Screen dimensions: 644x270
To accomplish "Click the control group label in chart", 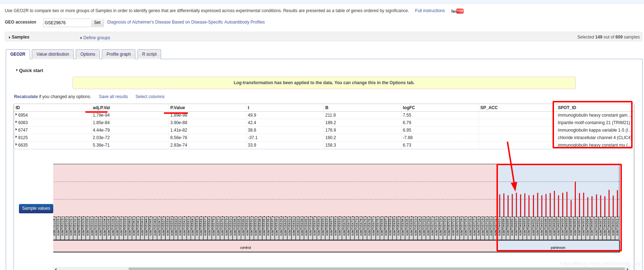I will click(245, 248).
